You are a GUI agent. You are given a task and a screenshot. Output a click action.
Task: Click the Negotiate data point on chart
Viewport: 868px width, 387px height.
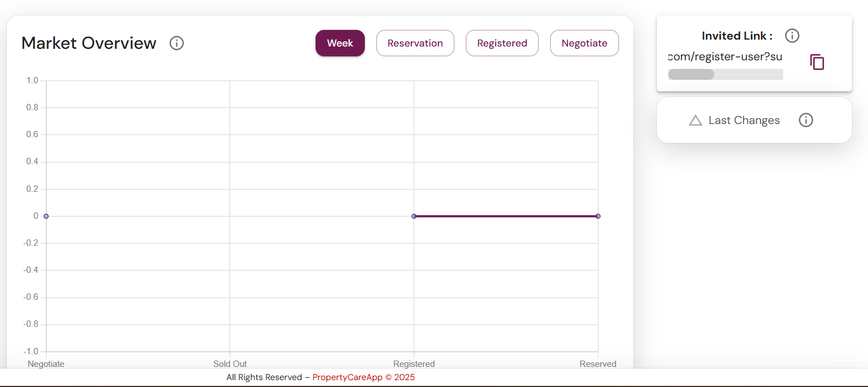(46, 216)
